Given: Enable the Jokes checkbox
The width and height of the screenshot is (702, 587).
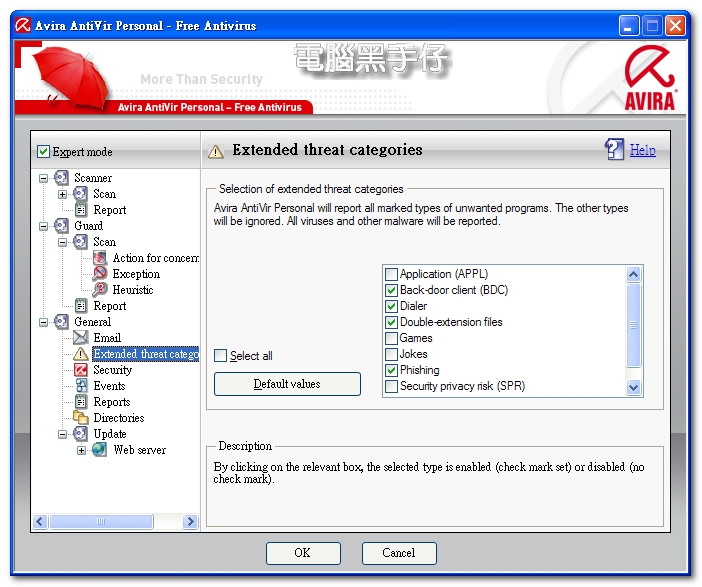Looking at the screenshot, I should click(391, 354).
